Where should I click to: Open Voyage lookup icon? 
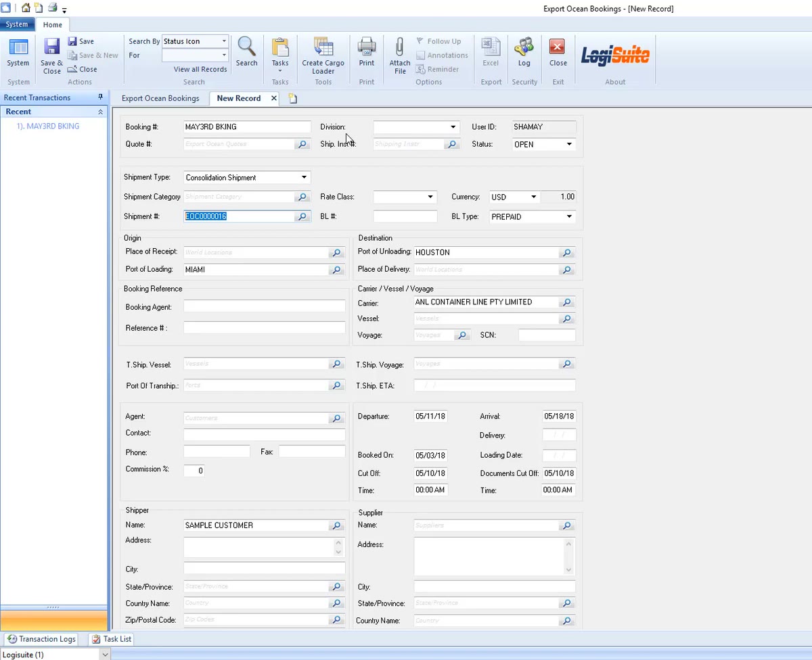coord(462,335)
